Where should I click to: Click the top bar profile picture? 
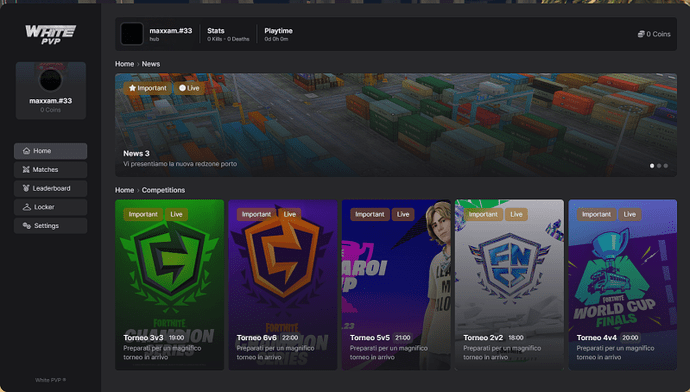(132, 34)
